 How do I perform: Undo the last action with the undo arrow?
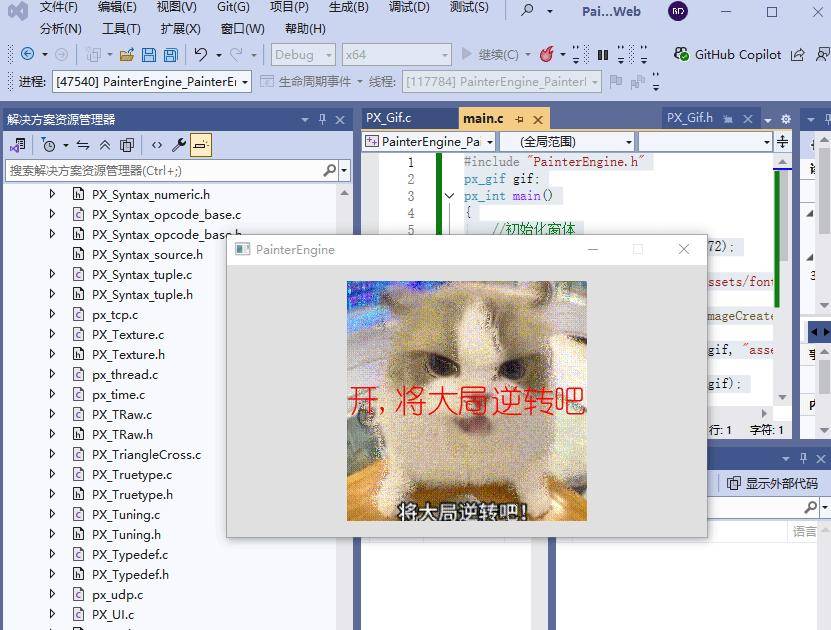click(x=200, y=54)
